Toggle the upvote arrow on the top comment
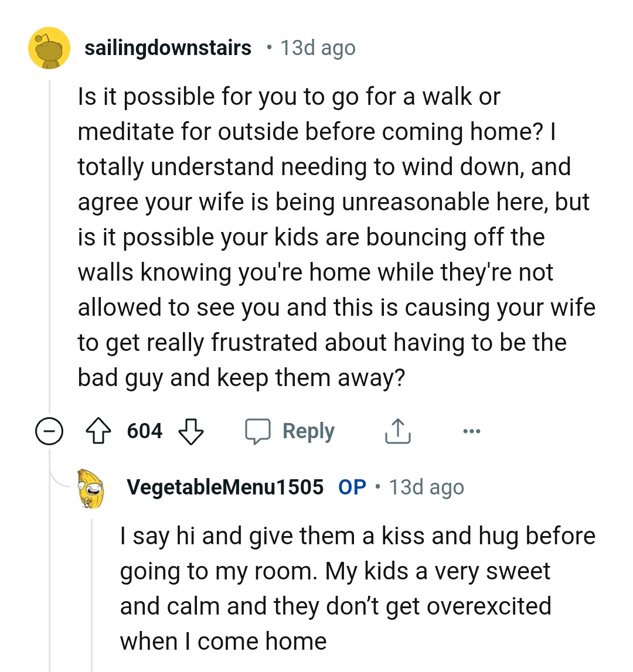The width and height of the screenshot is (633, 672). coord(100,431)
